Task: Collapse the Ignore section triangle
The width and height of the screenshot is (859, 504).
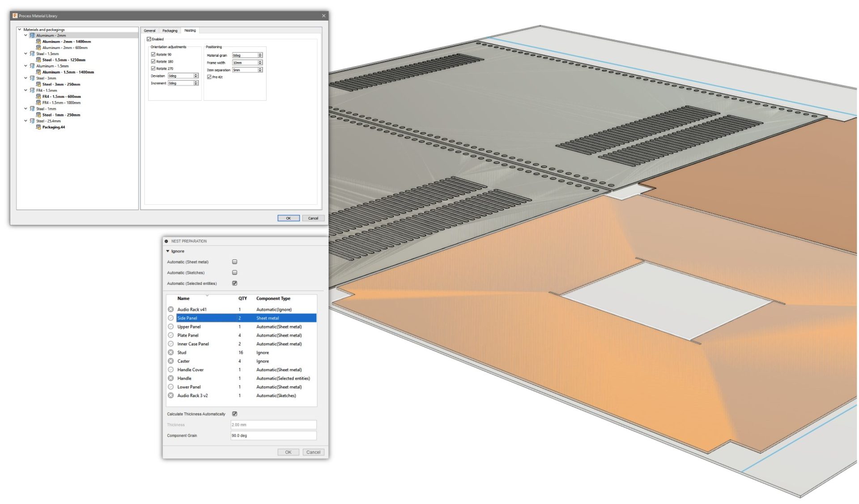Action: [168, 251]
